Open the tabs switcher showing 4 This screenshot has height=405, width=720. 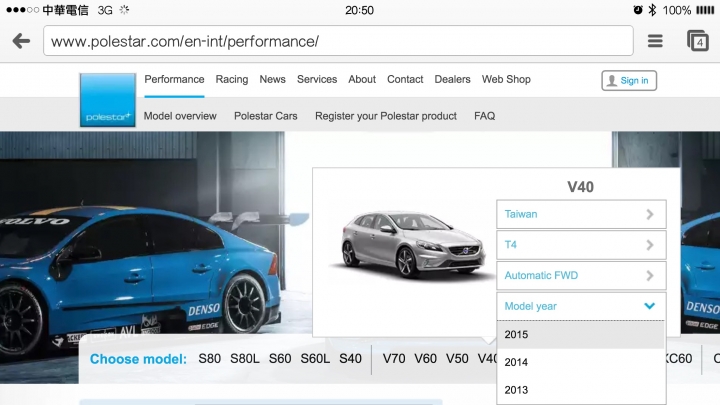[698, 41]
